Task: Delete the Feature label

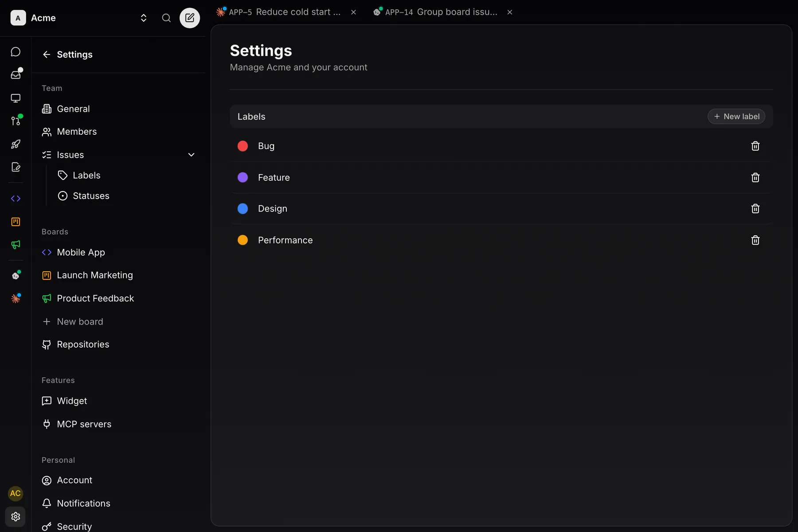Action: click(x=755, y=177)
